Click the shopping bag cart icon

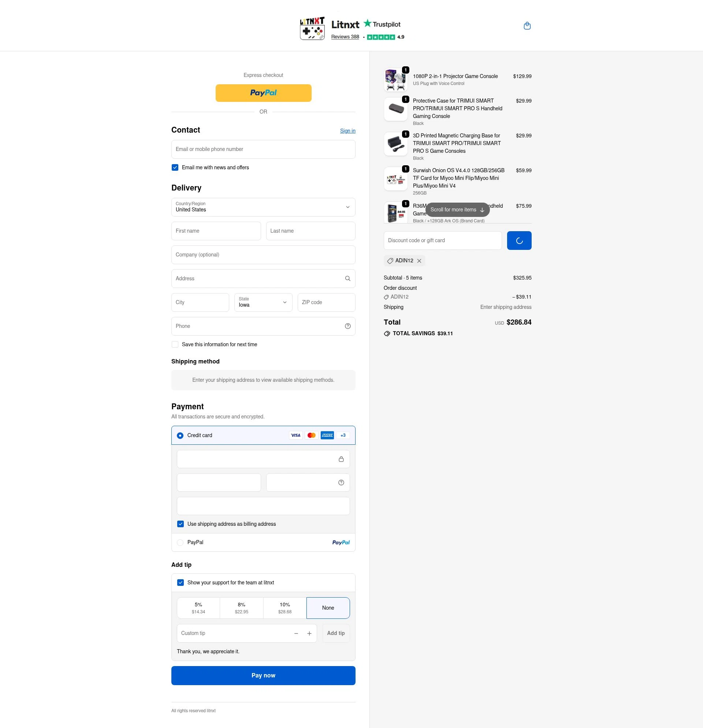pos(527,26)
